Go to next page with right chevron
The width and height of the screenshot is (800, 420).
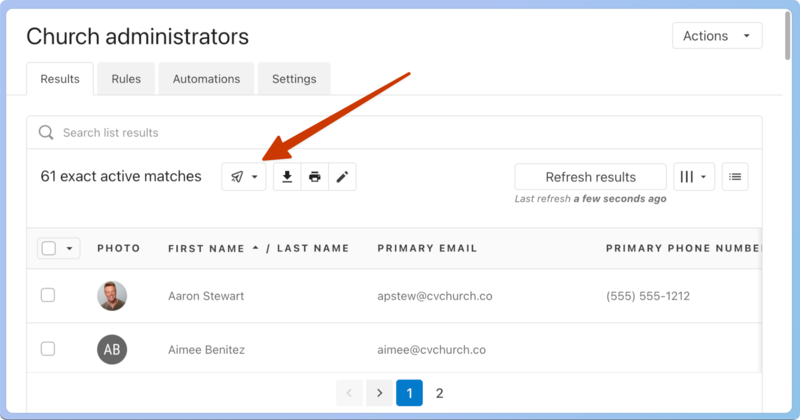(x=379, y=393)
